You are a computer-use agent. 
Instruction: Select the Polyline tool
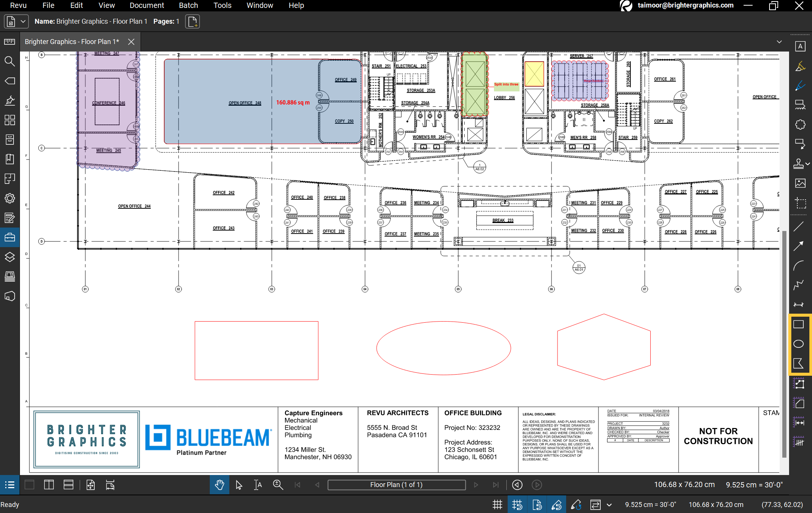pyautogui.click(x=798, y=285)
